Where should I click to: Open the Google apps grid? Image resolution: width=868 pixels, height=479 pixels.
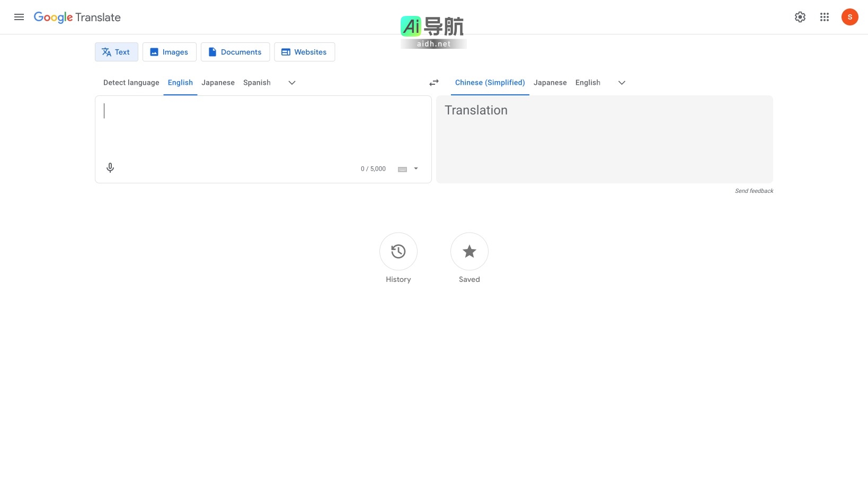[825, 16]
